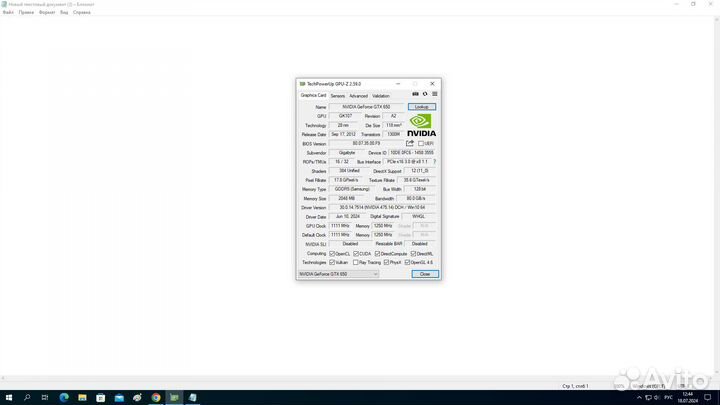
Task: Toggle the CUDA checkbox
Action: point(356,253)
